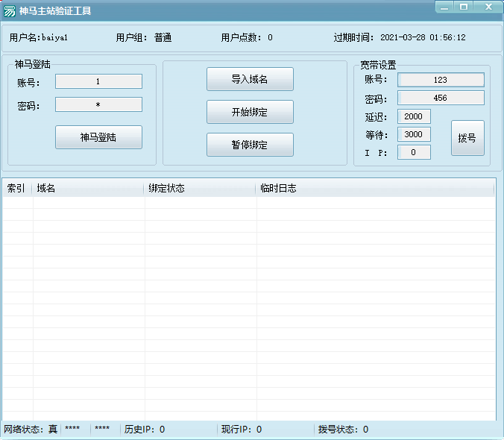The height and width of the screenshot is (440, 504).
Task: Select the I P field showing 0
Action: tap(414, 152)
